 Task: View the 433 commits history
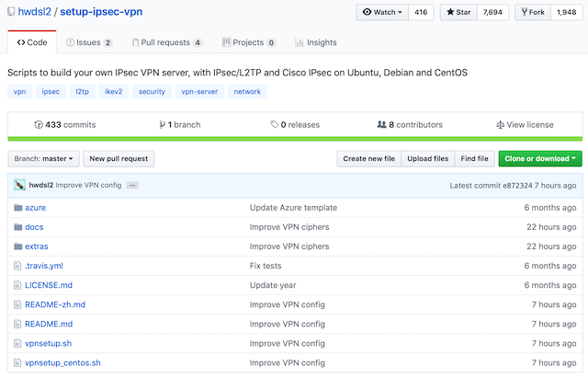click(65, 125)
